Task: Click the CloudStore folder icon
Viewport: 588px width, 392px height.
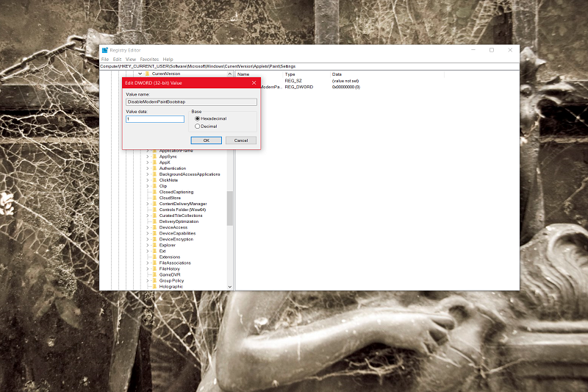Action: (x=154, y=198)
